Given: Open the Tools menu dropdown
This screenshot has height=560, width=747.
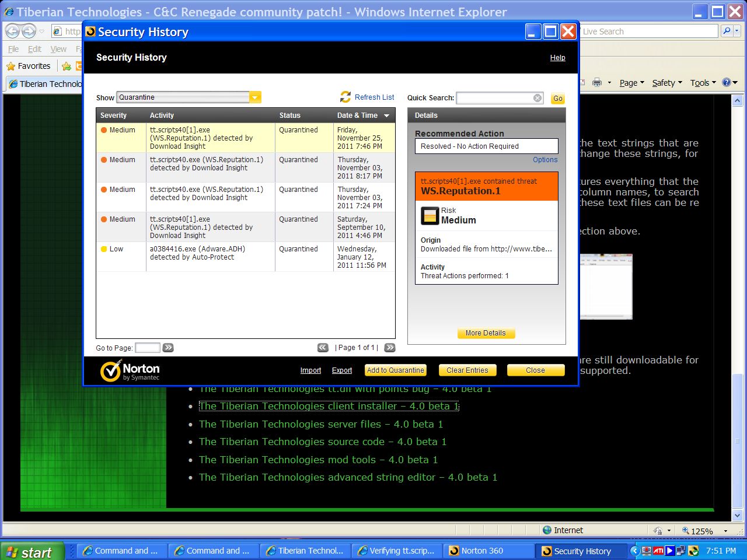Looking at the screenshot, I should 703,83.
